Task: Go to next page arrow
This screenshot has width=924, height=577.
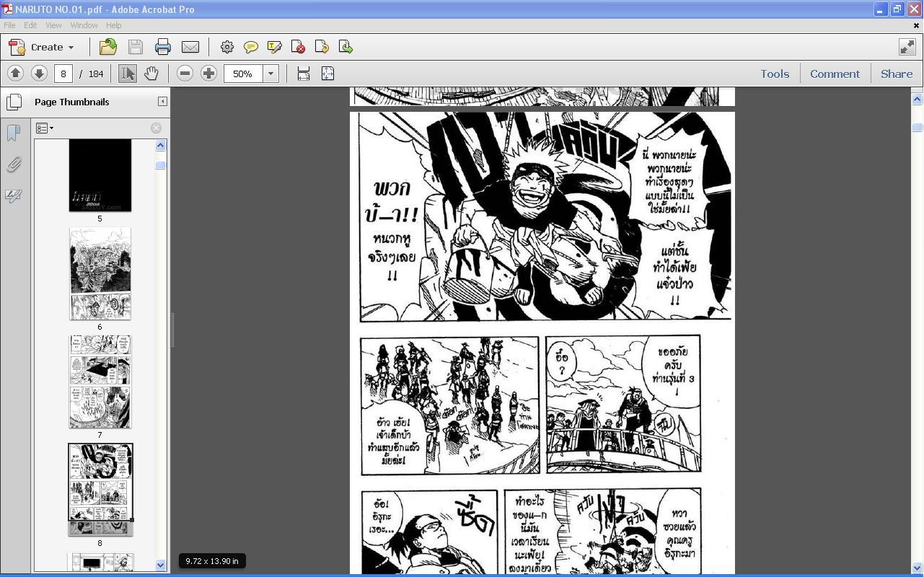Action: pos(39,74)
